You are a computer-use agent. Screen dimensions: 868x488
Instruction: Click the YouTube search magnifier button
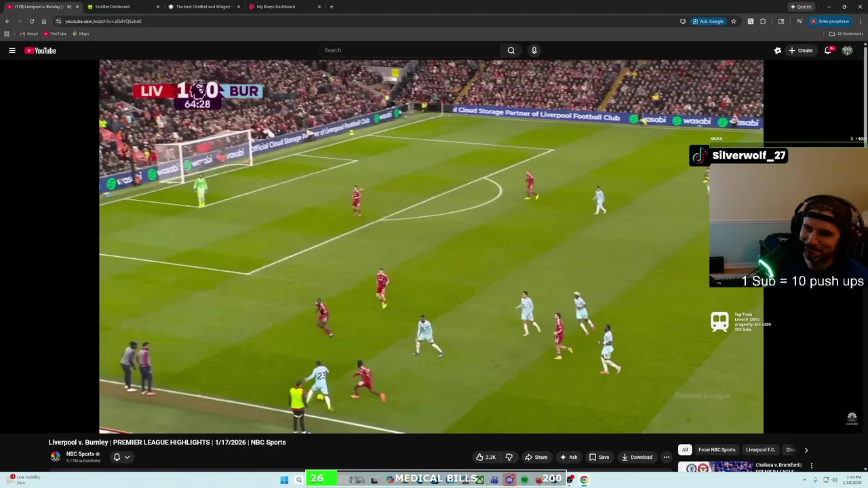(511, 50)
